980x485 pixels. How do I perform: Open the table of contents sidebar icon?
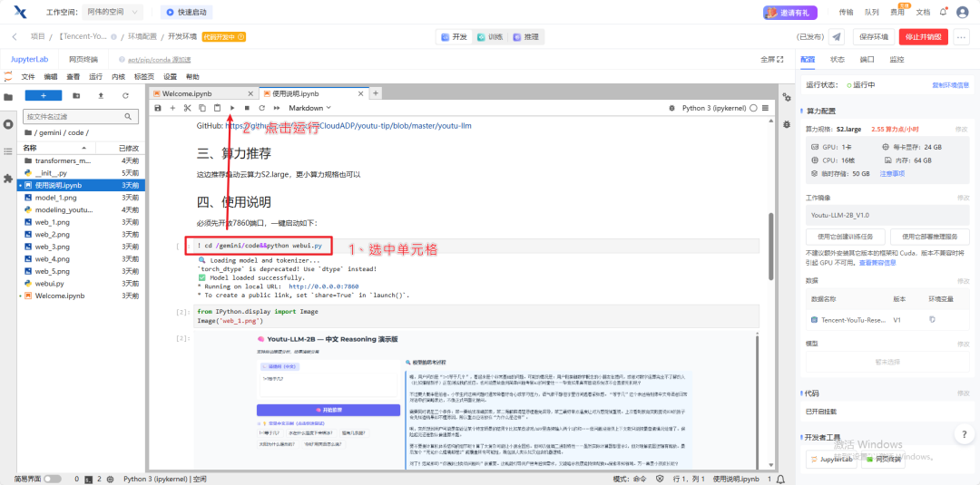8,151
